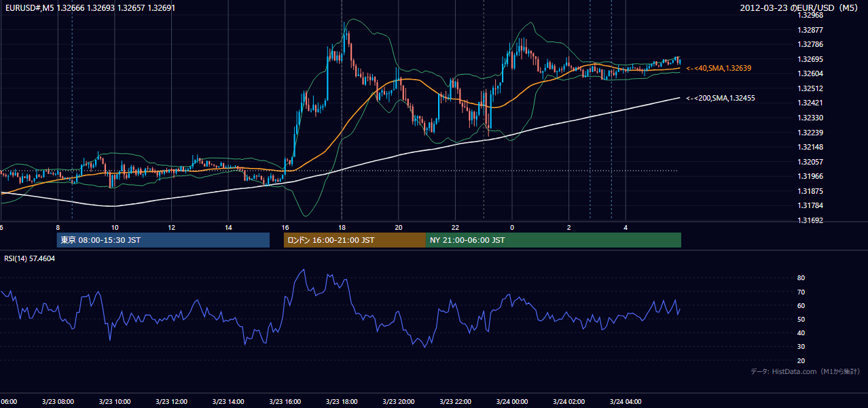This screenshot has width=868, height=408.
Task: Open the HistData.com data credit text
Action: pos(806,371)
